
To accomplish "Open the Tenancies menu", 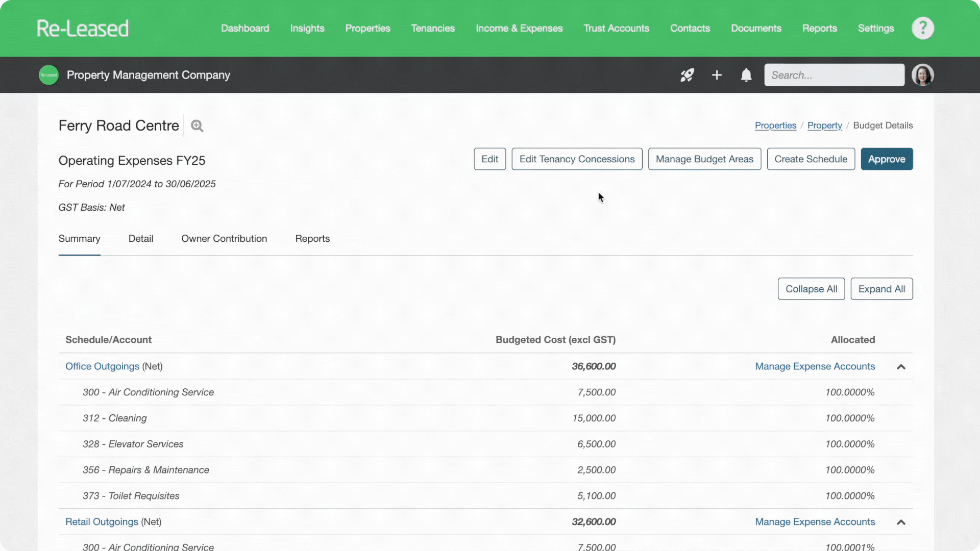I will pyautogui.click(x=433, y=28).
